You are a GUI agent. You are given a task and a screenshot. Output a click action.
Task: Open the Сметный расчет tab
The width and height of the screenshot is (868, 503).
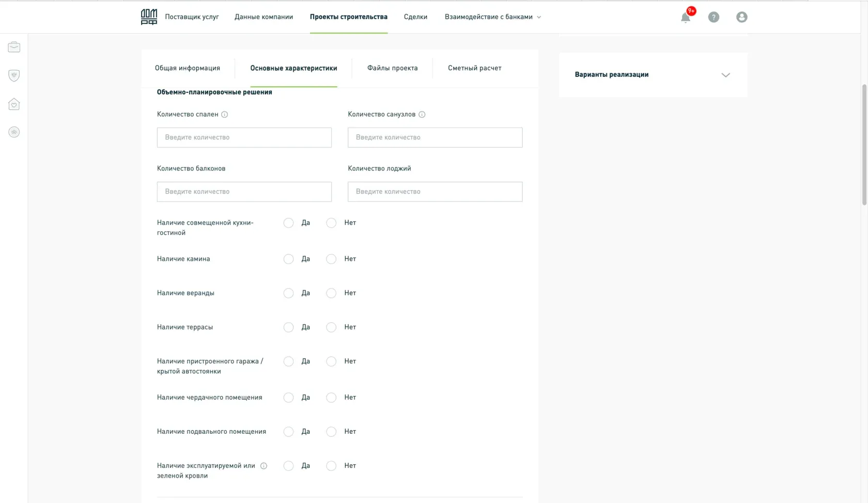coord(474,68)
